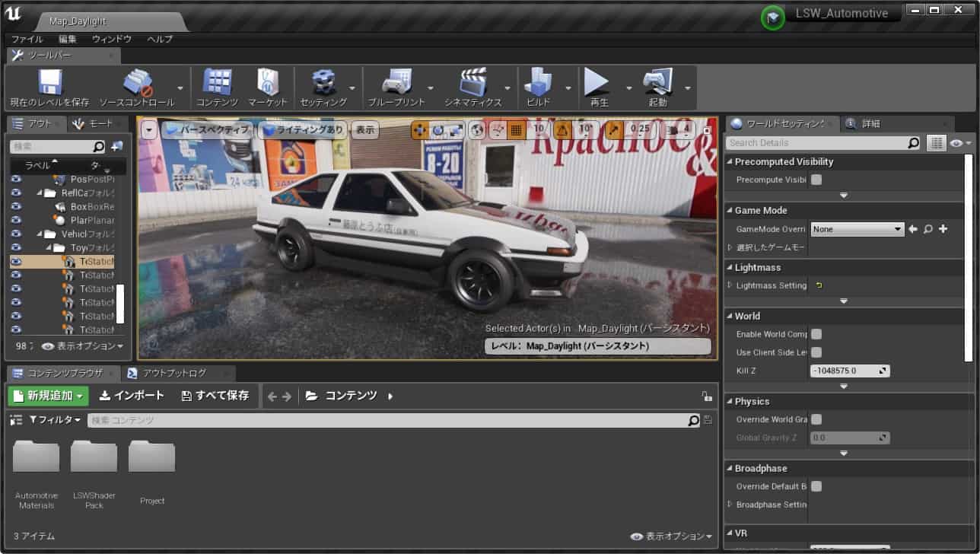Click the インポート (Import) button

point(132,396)
